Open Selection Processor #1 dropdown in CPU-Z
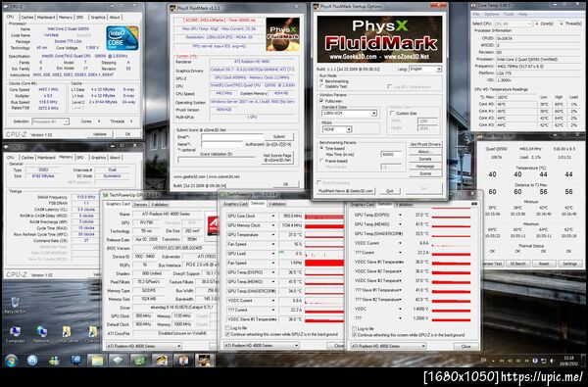 point(50,121)
